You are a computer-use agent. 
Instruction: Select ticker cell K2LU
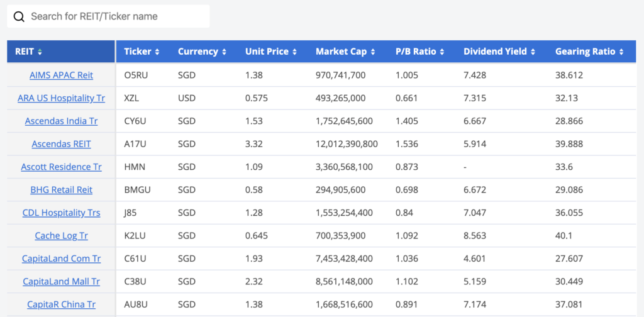[x=136, y=236]
